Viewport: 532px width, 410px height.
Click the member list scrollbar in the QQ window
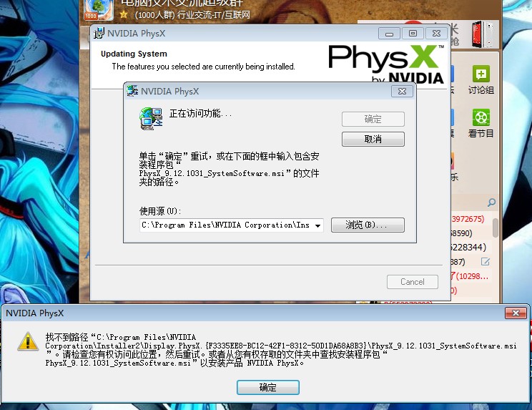click(496, 228)
